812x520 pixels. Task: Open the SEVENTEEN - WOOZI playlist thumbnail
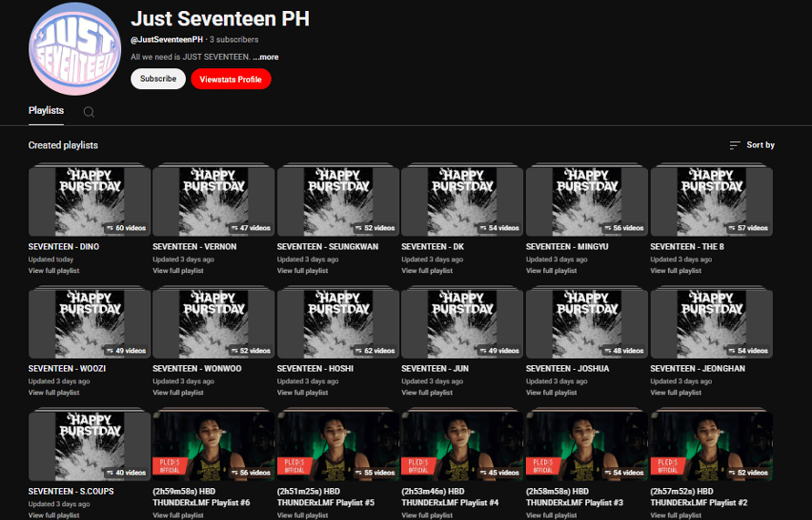pyautogui.click(x=89, y=324)
